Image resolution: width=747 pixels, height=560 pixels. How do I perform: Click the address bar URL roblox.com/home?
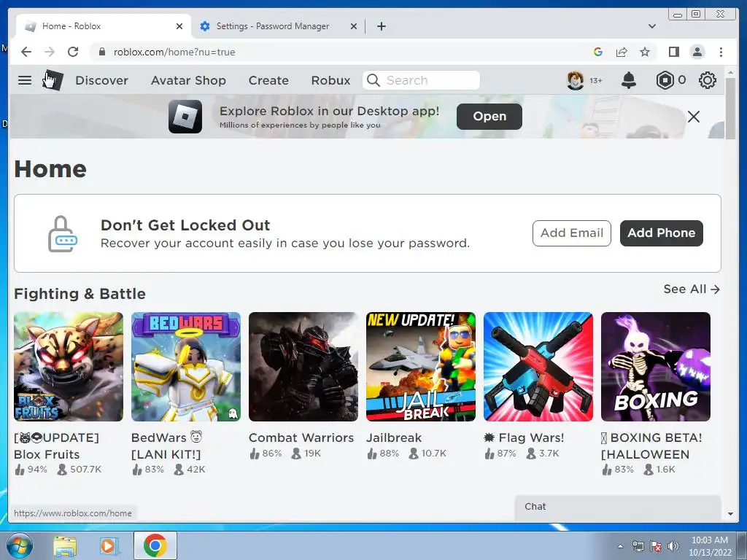tap(174, 52)
